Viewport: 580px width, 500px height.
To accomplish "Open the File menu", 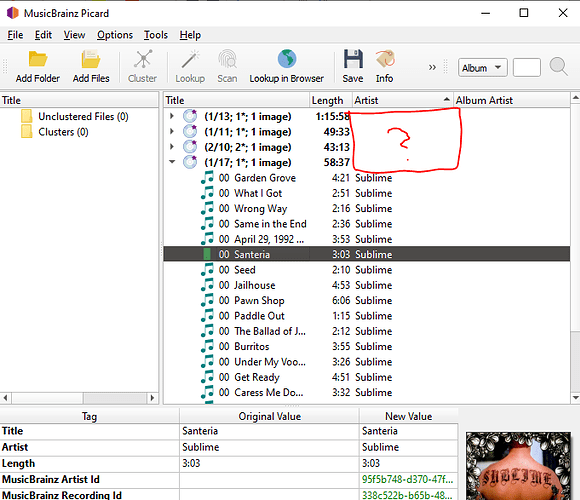I will 15,35.
